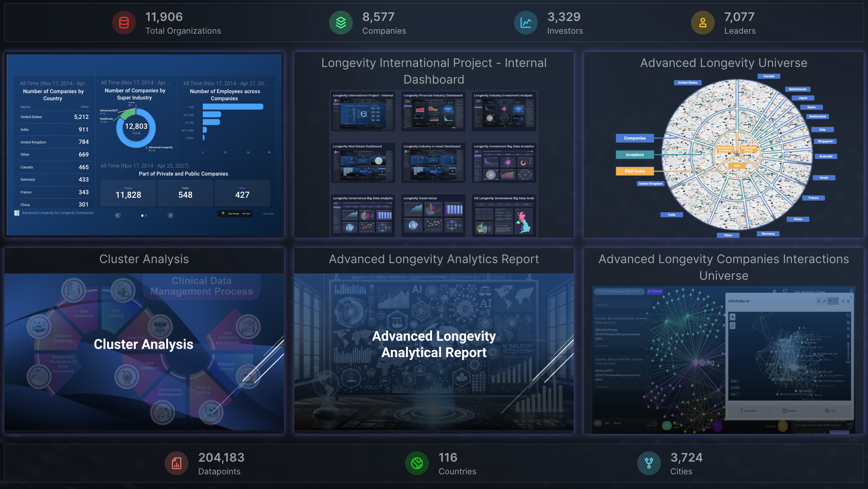The image size is (868, 489).
Task: Click the green Companies layers icon
Action: (x=341, y=23)
